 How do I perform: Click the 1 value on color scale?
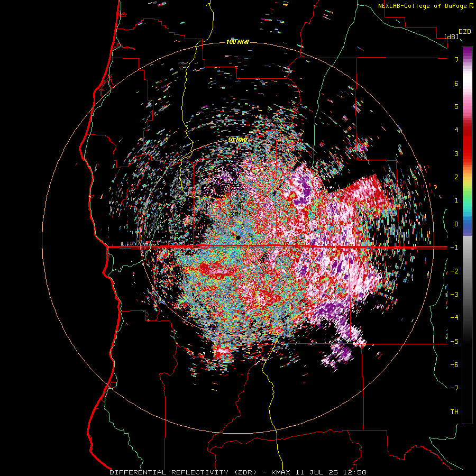click(x=456, y=200)
